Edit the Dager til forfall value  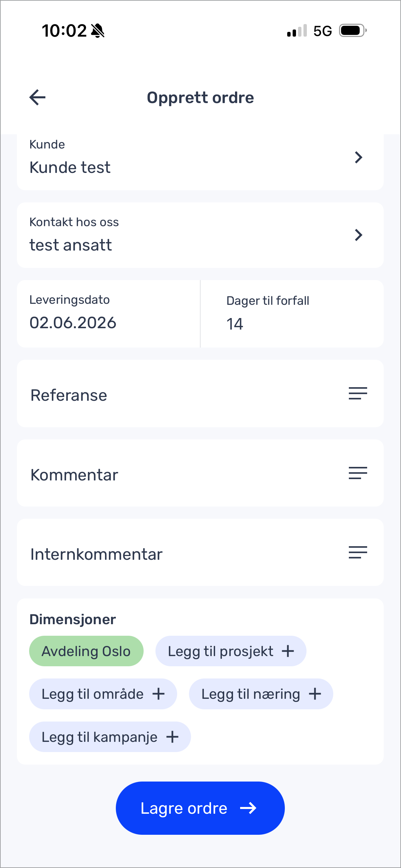pos(292,314)
